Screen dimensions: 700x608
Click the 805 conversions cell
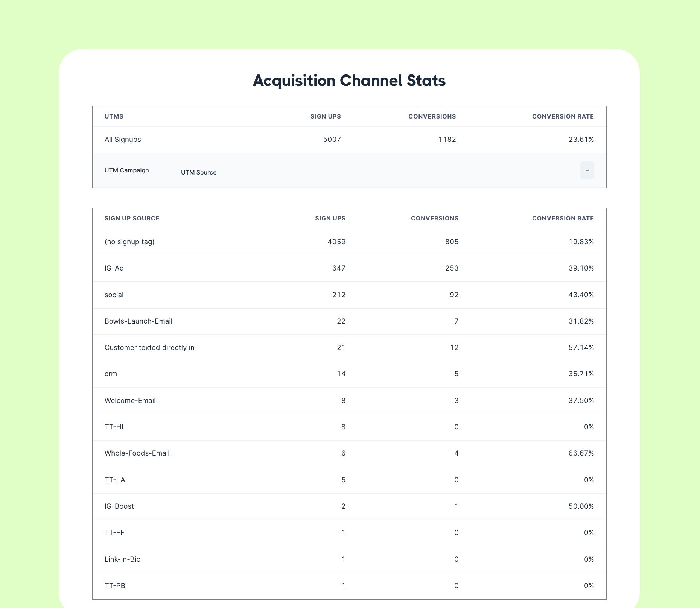coord(452,242)
